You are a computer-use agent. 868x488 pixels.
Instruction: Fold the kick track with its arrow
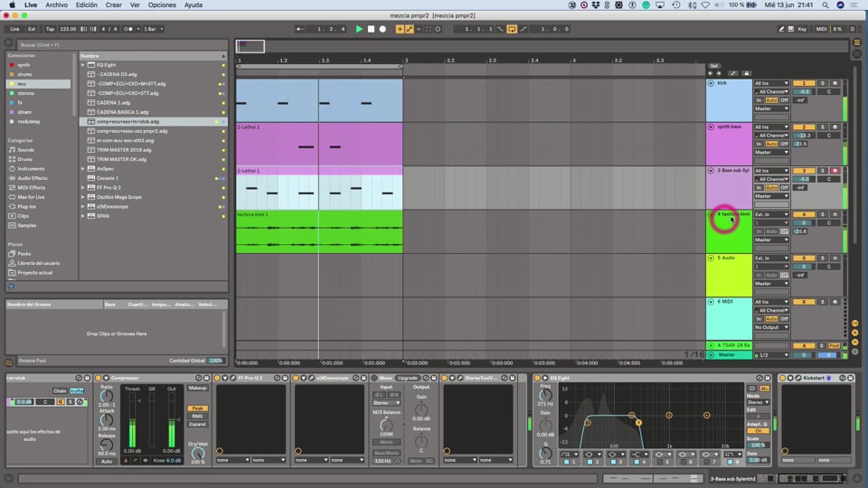pyautogui.click(x=711, y=83)
